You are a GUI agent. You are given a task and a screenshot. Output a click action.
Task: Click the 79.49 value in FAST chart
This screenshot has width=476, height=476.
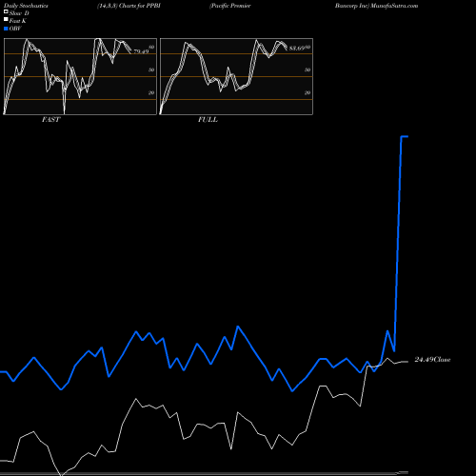141,51
